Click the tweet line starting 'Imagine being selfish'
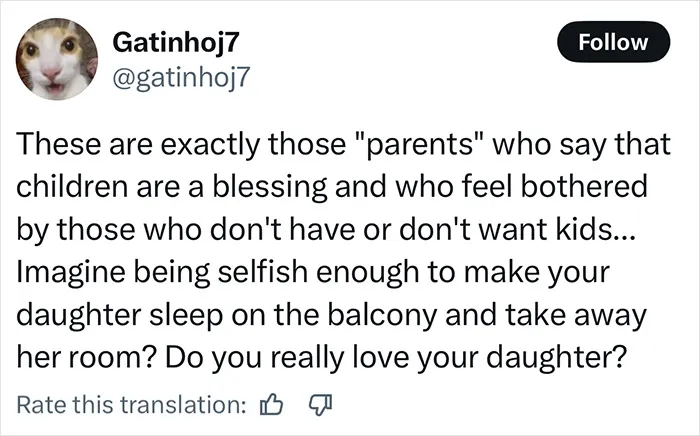The width and height of the screenshot is (700, 436). point(313,273)
